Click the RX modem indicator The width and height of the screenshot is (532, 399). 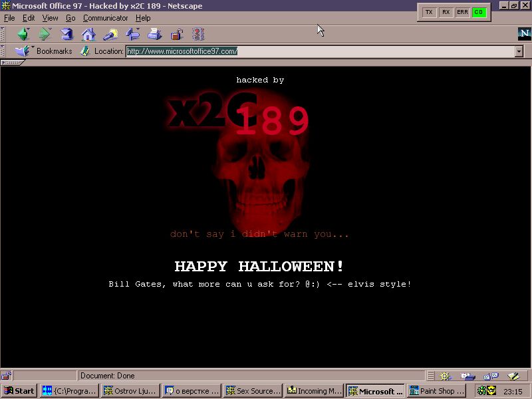tap(446, 12)
